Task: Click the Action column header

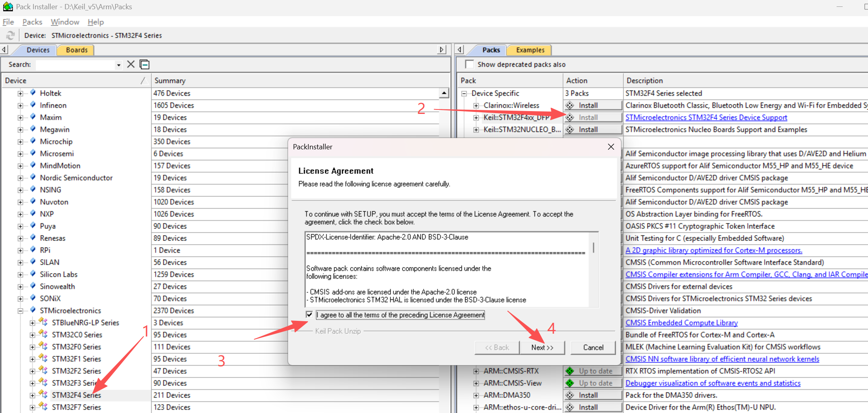Action: 593,81
